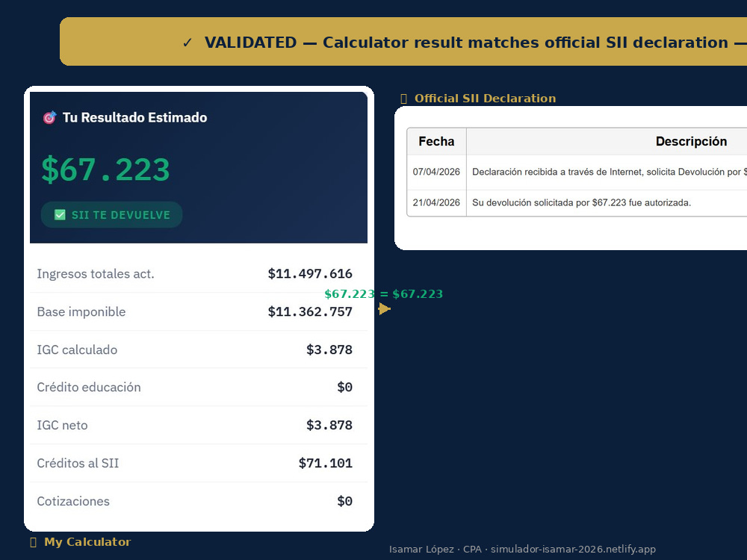Select the 07/04/2026 date cell
Viewport: 747px width, 560px height.
[x=436, y=172]
